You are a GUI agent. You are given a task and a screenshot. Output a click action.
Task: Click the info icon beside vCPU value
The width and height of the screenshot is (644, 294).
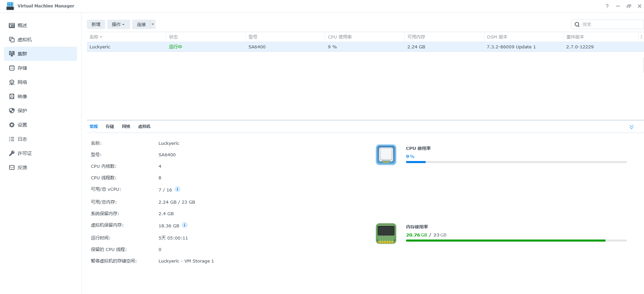[x=177, y=189]
